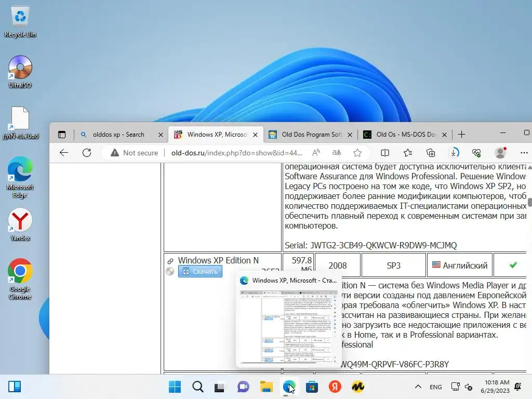Open Edge tab actions menu icon
The width and height of the screenshot is (532, 399).
click(x=62, y=135)
